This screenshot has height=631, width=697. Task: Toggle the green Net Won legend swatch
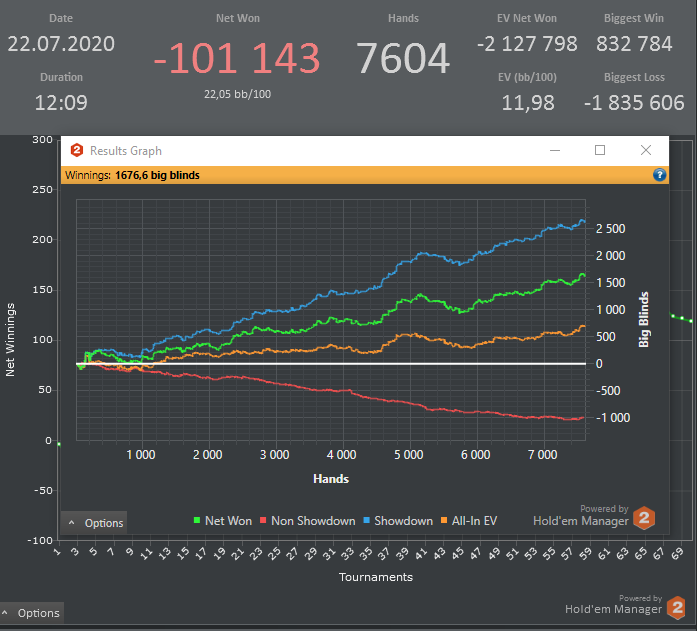[x=197, y=520]
